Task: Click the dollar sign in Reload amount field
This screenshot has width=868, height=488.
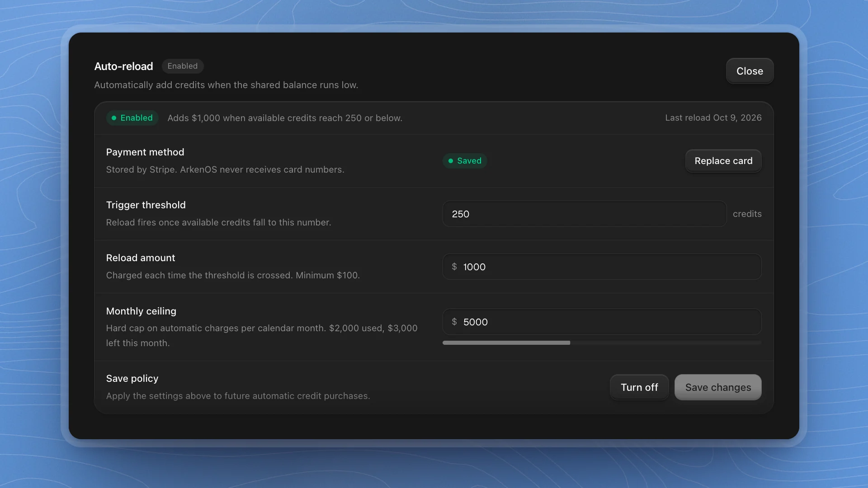Action: (454, 267)
